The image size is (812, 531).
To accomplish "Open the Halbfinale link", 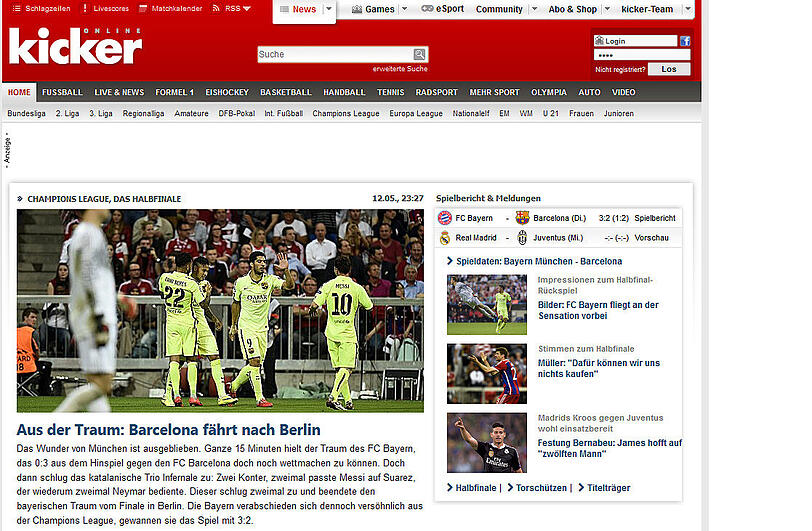I will click(475, 488).
